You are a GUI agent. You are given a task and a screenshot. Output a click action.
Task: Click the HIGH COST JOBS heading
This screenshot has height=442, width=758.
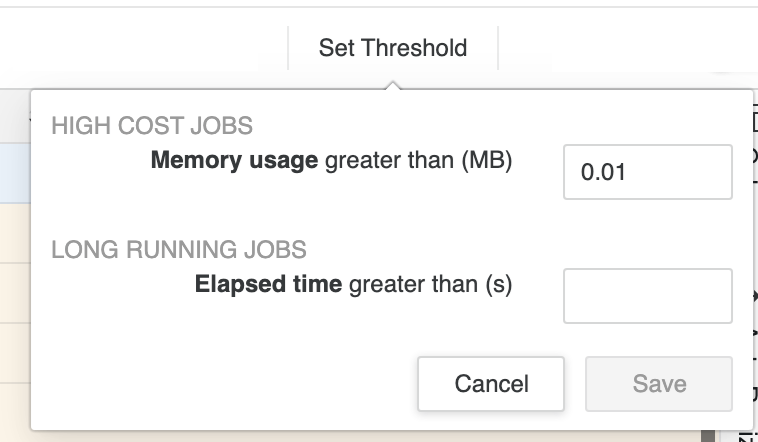pyautogui.click(x=151, y=126)
